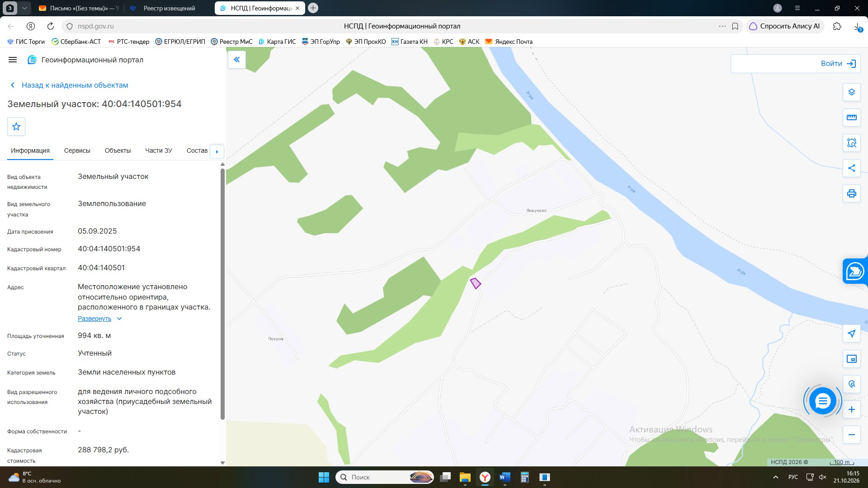This screenshot has height=488, width=868.
Task: Click the info panel vertical scrollbar
Action: pyautogui.click(x=222, y=294)
